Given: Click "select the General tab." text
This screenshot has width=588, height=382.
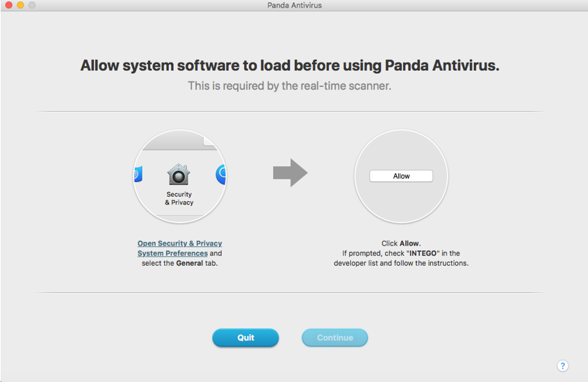Looking at the screenshot, I should click(179, 263).
